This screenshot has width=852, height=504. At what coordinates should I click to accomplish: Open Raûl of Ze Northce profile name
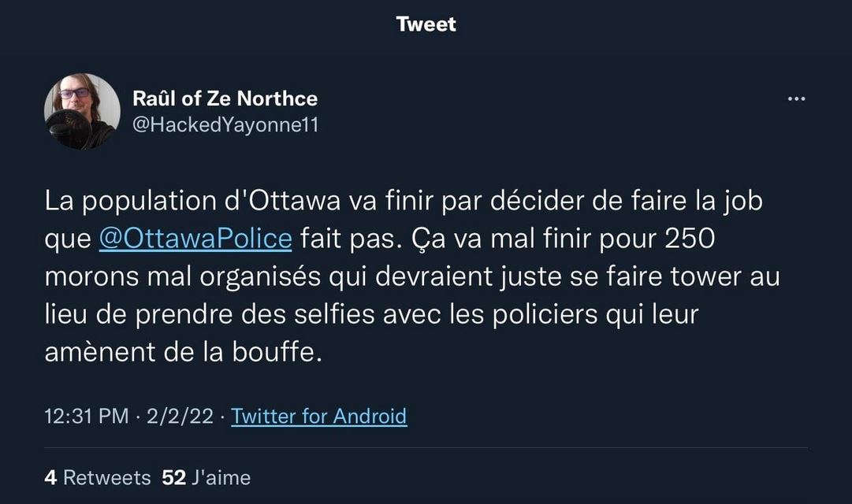pyautogui.click(x=225, y=99)
